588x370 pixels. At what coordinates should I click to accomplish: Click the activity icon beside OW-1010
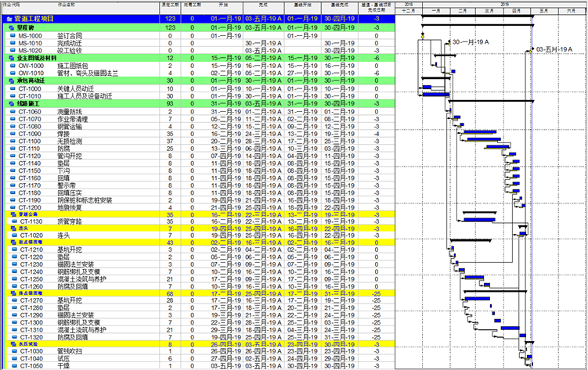pyautogui.click(x=13, y=73)
